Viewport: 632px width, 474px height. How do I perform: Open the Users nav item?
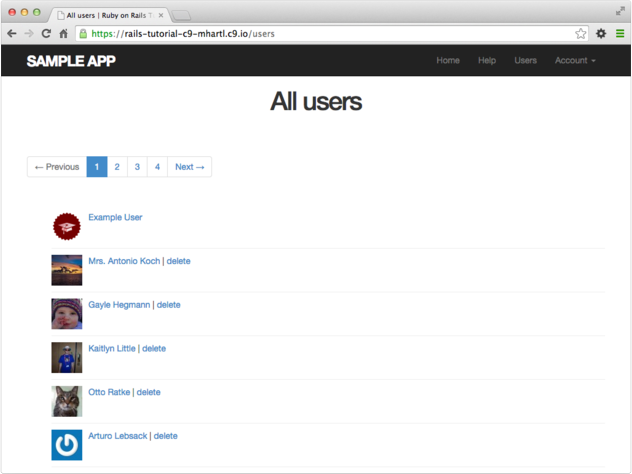[525, 61]
